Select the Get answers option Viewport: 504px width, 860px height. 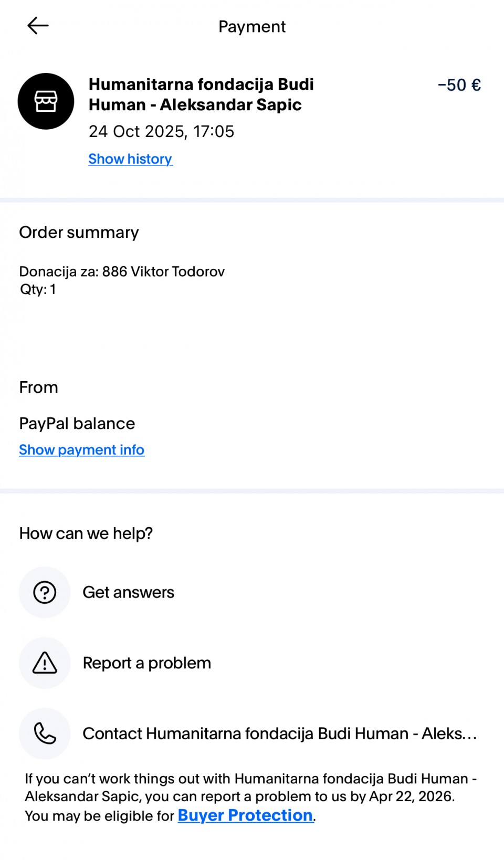128,592
